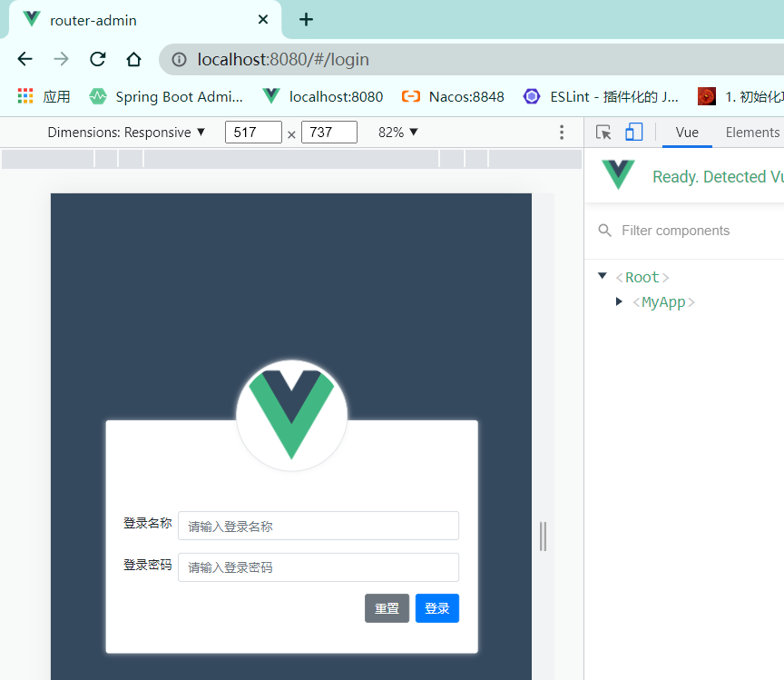Click the Vue logo in devtools panel

coord(618,174)
